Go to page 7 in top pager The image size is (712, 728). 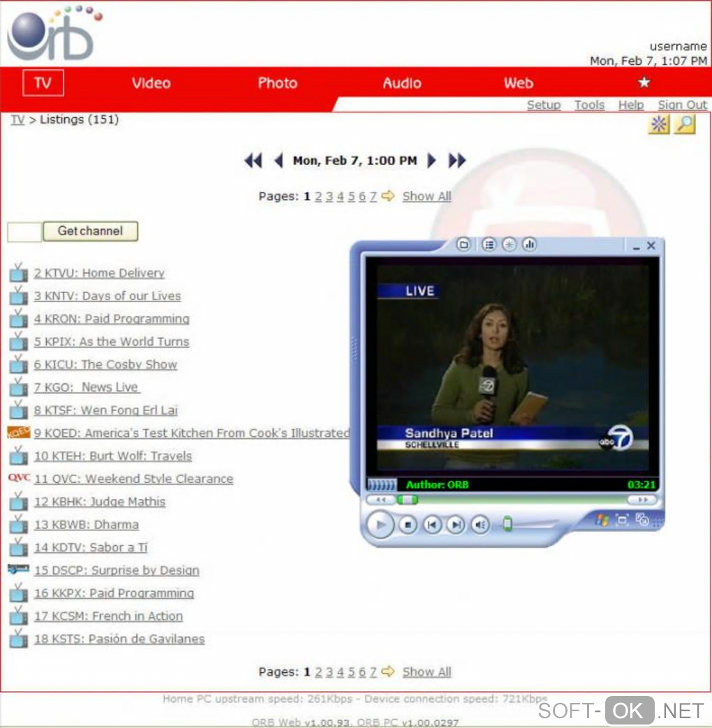point(373,196)
